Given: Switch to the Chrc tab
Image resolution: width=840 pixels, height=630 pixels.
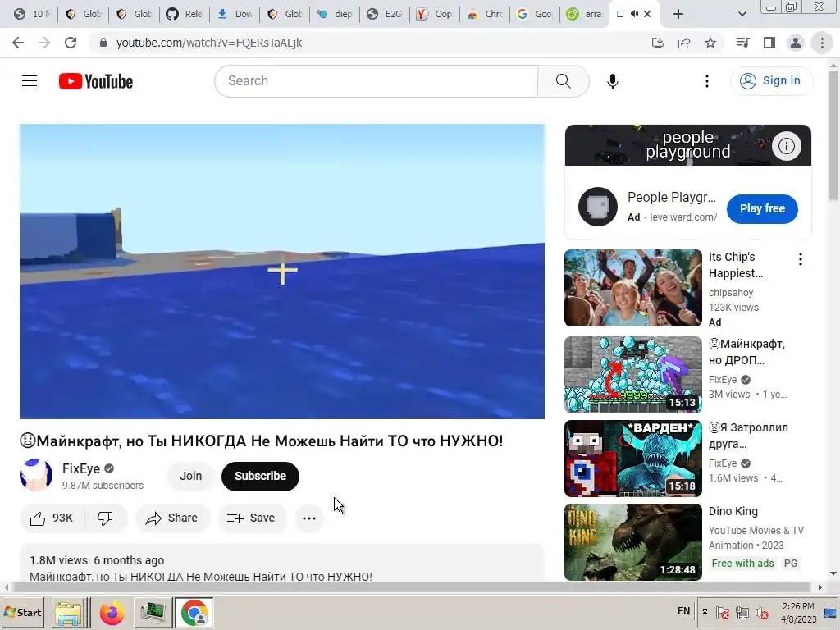Looking at the screenshot, I should tap(484, 14).
